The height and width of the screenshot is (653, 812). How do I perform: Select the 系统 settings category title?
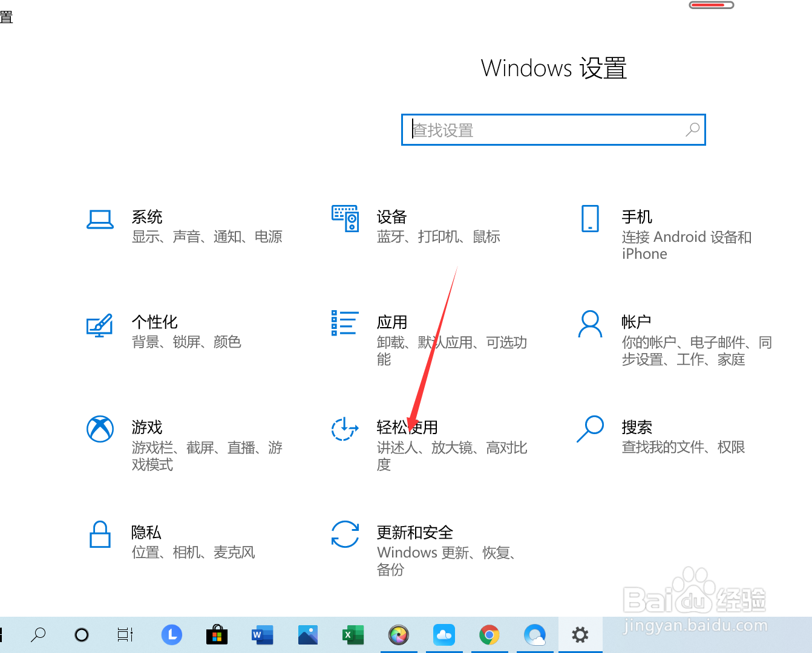pyautogui.click(x=147, y=216)
